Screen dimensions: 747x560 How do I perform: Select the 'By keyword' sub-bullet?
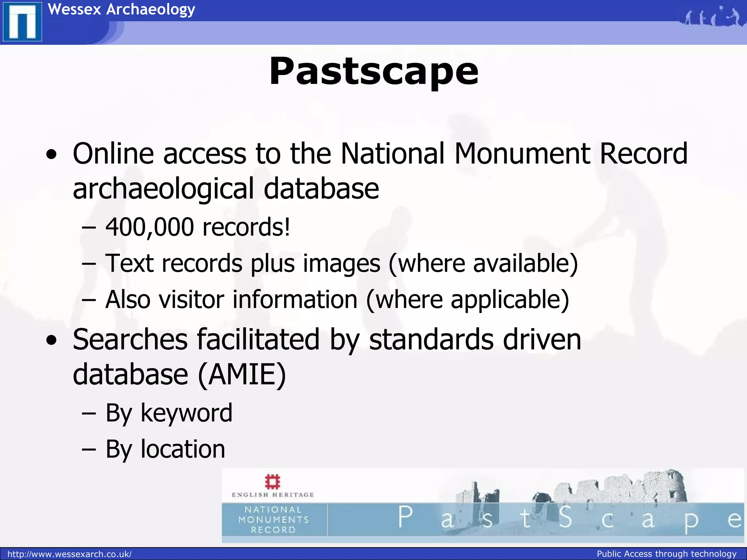coord(169,413)
